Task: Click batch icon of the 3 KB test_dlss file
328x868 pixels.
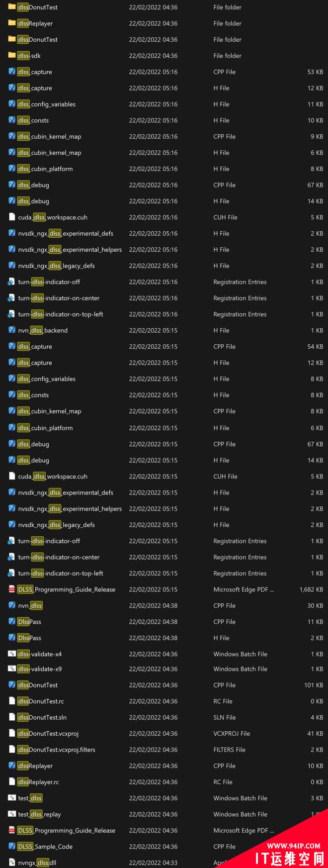Action: 12,798
